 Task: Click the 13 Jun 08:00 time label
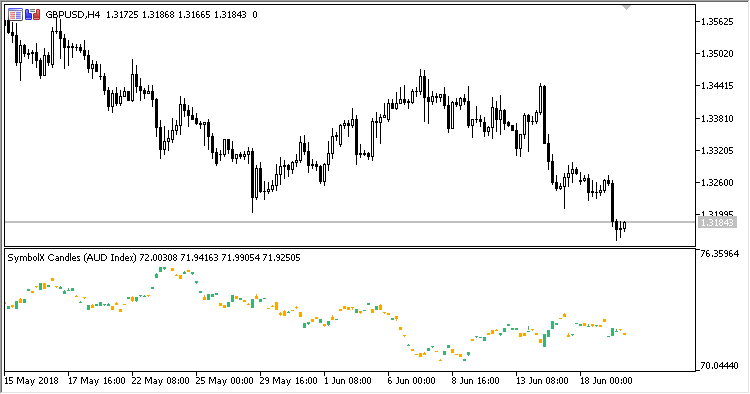point(542,381)
